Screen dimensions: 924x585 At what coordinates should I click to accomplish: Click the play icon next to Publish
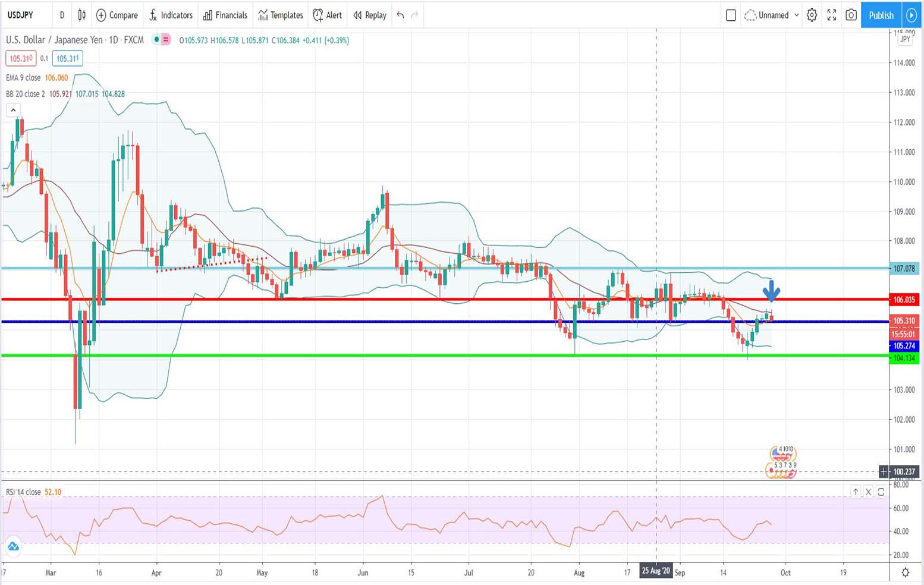pyautogui.click(x=911, y=15)
